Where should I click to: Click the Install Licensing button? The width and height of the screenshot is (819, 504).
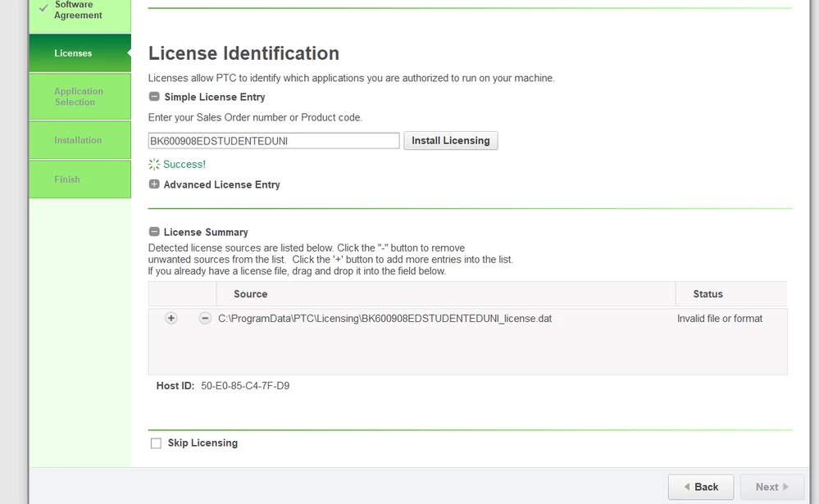click(451, 140)
